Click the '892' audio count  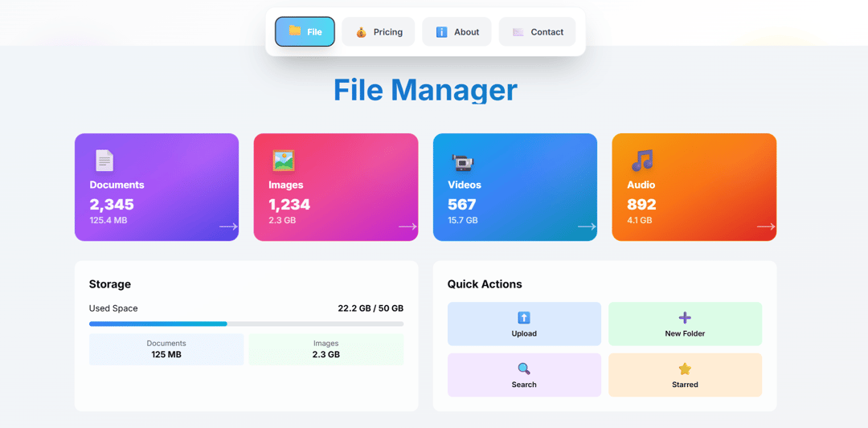(641, 205)
